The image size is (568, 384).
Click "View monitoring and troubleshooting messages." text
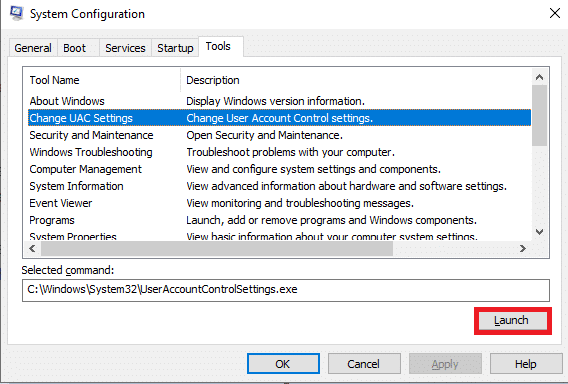click(300, 203)
